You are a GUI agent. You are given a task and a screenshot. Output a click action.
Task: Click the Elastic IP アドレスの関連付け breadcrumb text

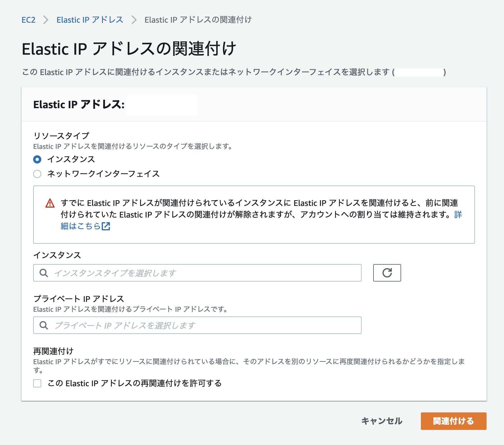[x=198, y=20]
